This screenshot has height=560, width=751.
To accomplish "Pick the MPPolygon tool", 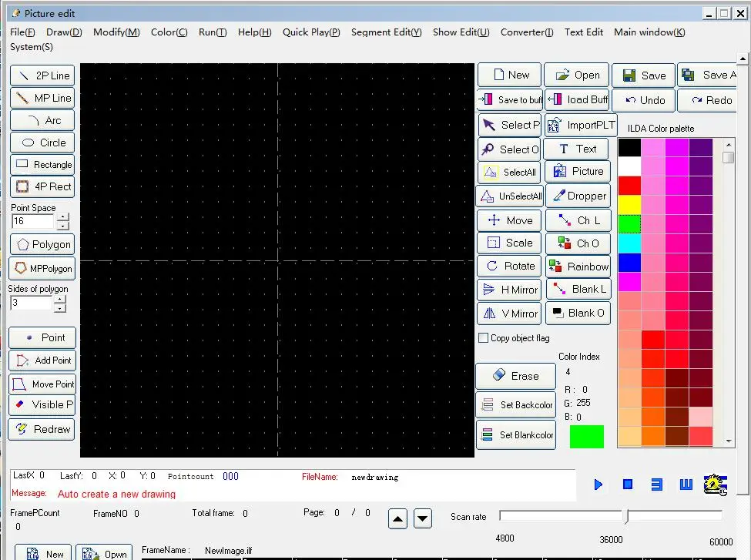I will (42, 269).
